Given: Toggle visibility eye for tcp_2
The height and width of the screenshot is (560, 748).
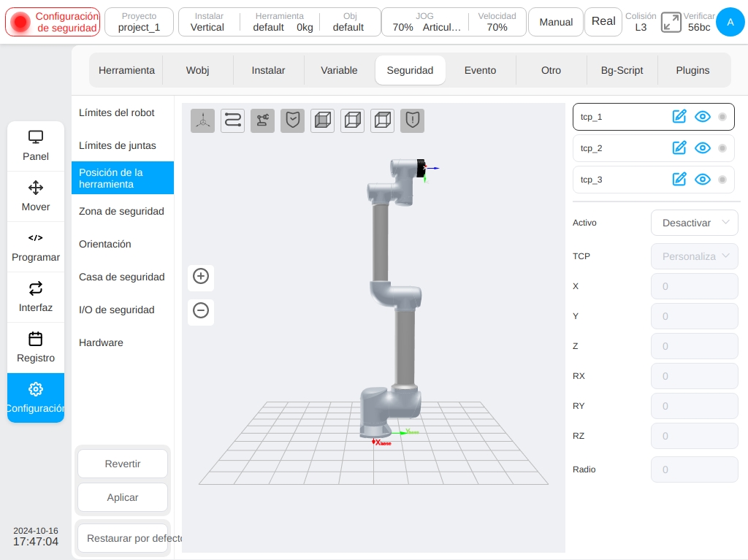Looking at the screenshot, I should pyautogui.click(x=703, y=148).
